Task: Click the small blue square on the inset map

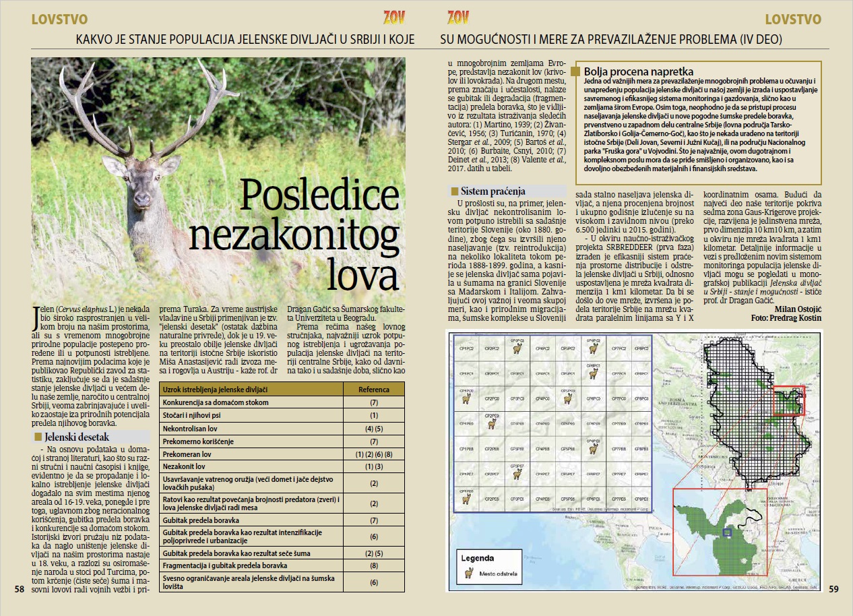Action: pyautogui.click(x=726, y=532)
